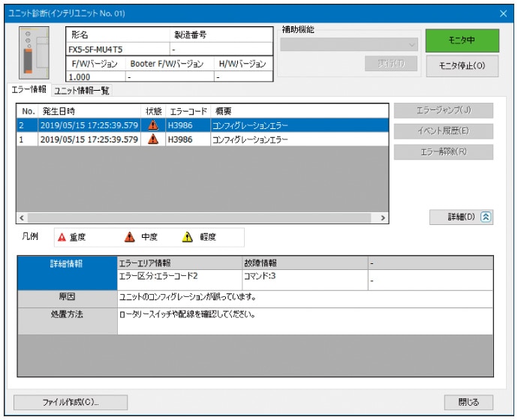Click the green モニタ中 status button
This screenshot has height=420, width=518.
[x=461, y=40]
